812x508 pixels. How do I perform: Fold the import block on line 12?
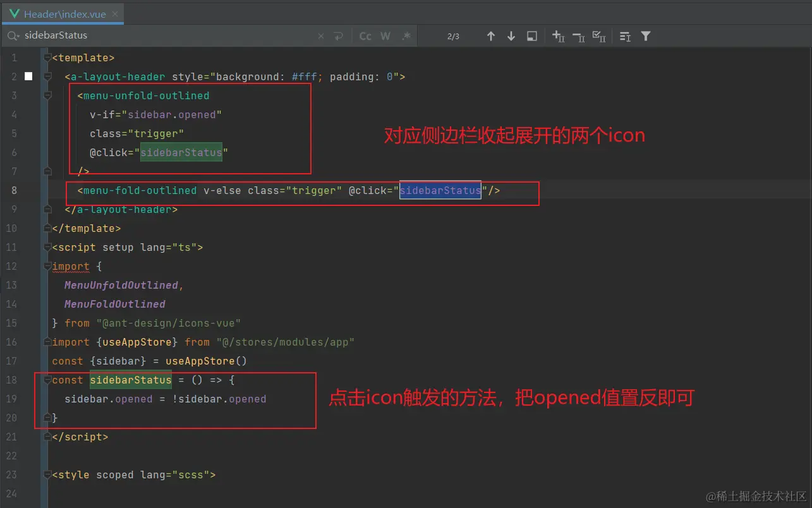pos(47,266)
